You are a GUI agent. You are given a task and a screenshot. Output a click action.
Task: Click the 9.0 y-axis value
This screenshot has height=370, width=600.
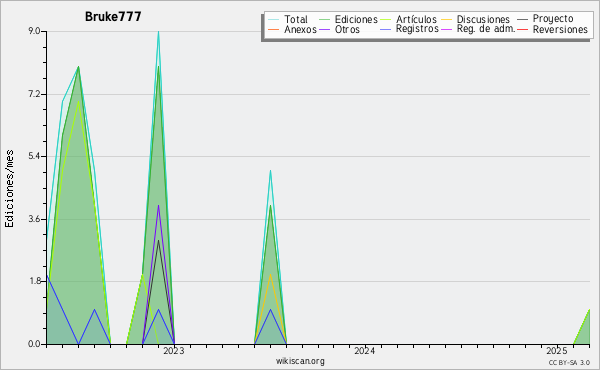click(34, 31)
